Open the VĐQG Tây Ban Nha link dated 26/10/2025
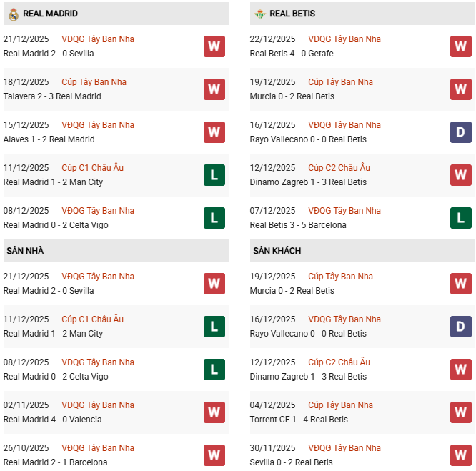 pos(98,448)
